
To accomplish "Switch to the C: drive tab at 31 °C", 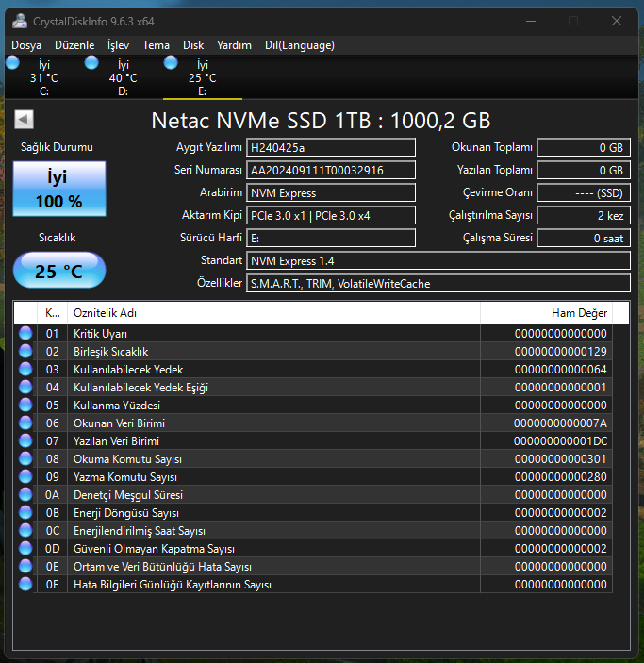I will pos(44,77).
